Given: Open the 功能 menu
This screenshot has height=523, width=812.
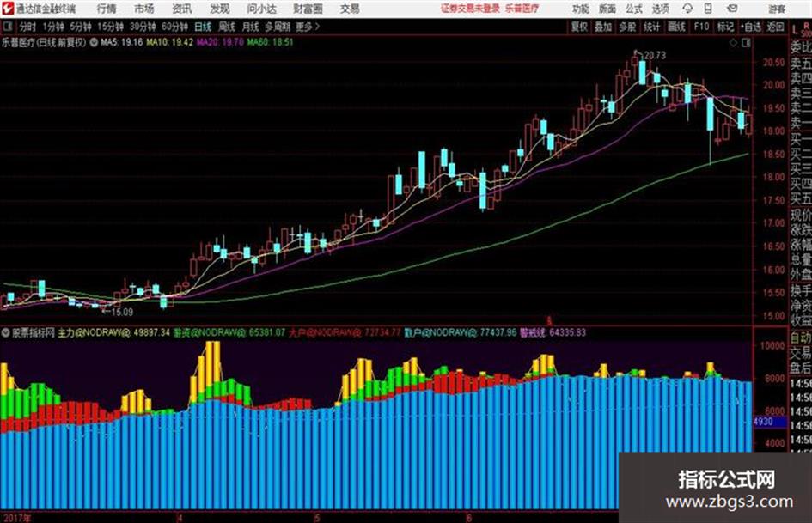Looking at the screenshot, I should (x=581, y=9).
